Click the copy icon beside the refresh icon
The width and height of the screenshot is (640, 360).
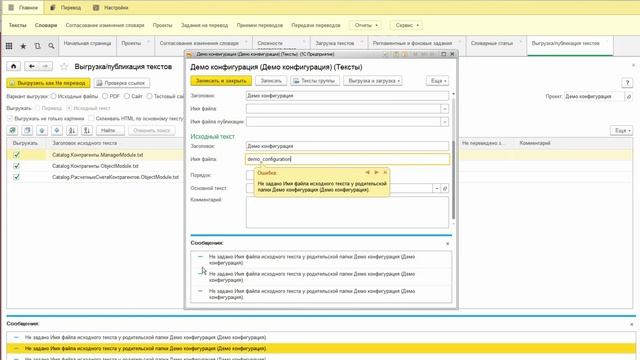[x=27, y=131]
